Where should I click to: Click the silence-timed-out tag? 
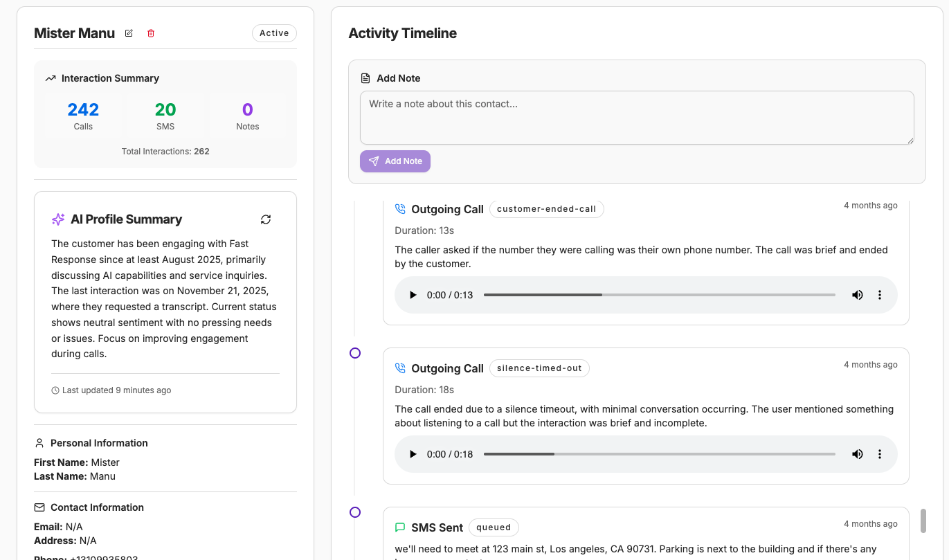coord(539,368)
